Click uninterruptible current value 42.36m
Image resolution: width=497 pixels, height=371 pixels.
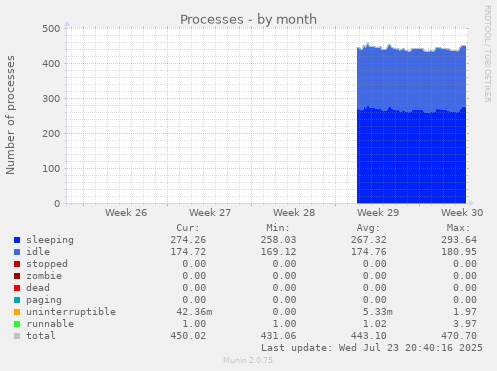(194, 312)
